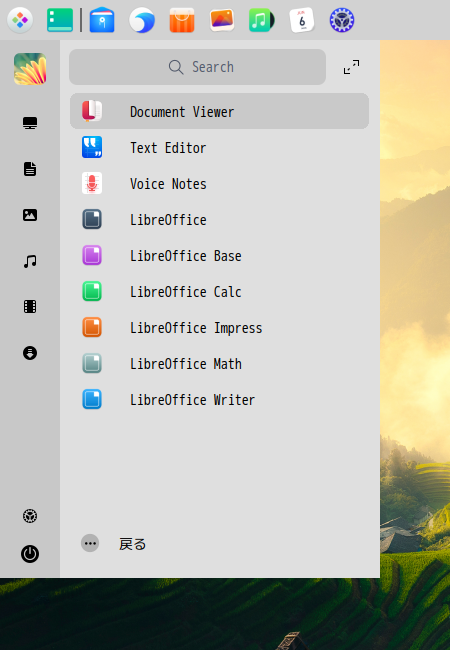This screenshot has height=650, width=450.
Task: Open settings gear in launcher sidebar
Action: click(x=30, y=516)
